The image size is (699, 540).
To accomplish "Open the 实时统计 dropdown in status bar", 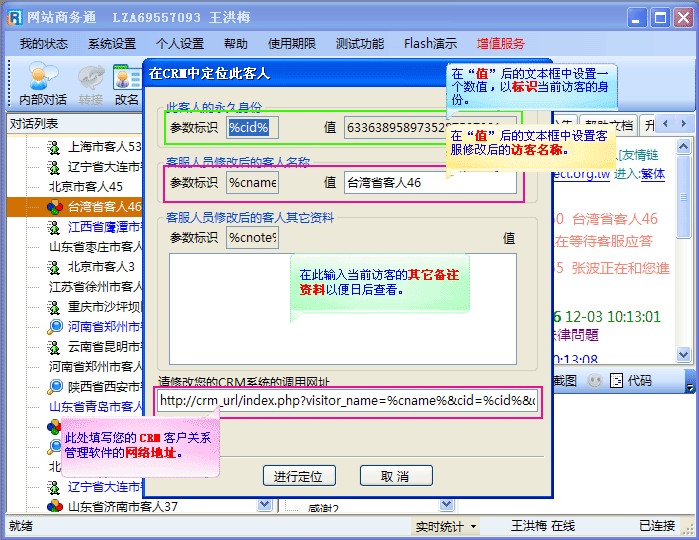I will (446, 526).
